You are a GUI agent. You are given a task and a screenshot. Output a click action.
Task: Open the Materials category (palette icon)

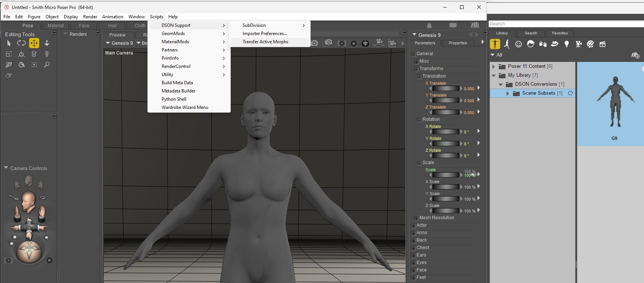(591, 44)
